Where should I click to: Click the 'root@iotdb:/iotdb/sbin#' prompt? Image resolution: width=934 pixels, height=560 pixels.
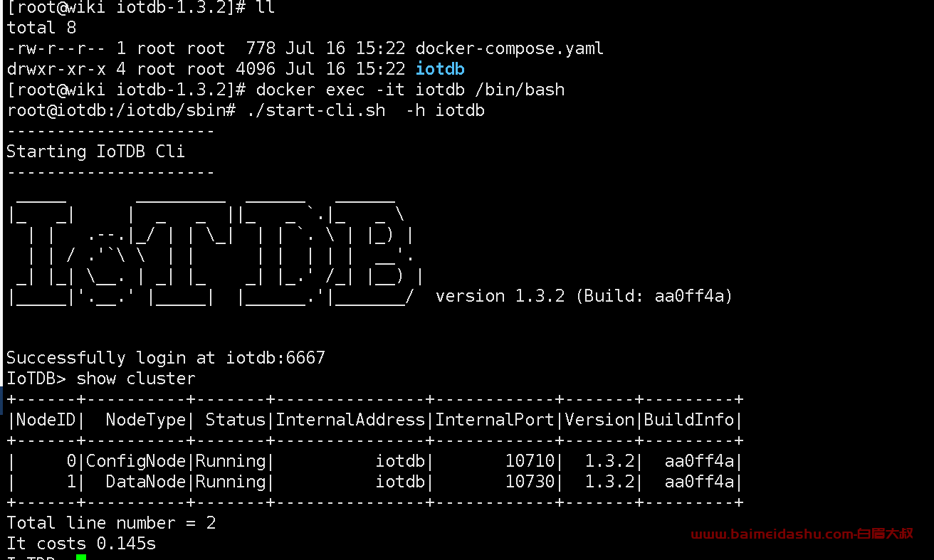coord(121,110)
